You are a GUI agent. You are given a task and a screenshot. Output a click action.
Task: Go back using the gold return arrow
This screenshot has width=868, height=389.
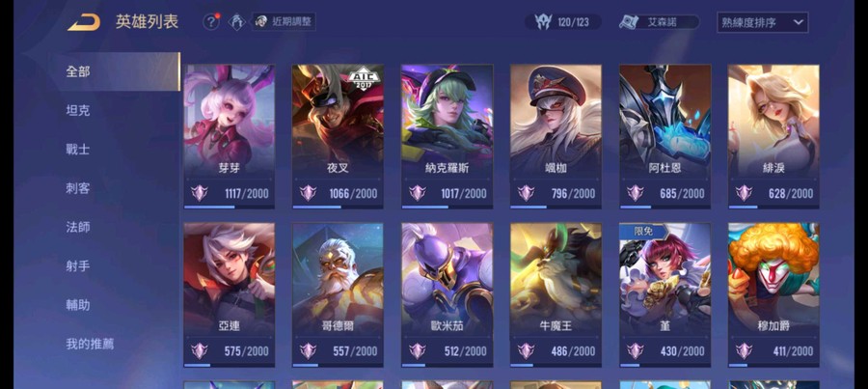click(84, 22)
